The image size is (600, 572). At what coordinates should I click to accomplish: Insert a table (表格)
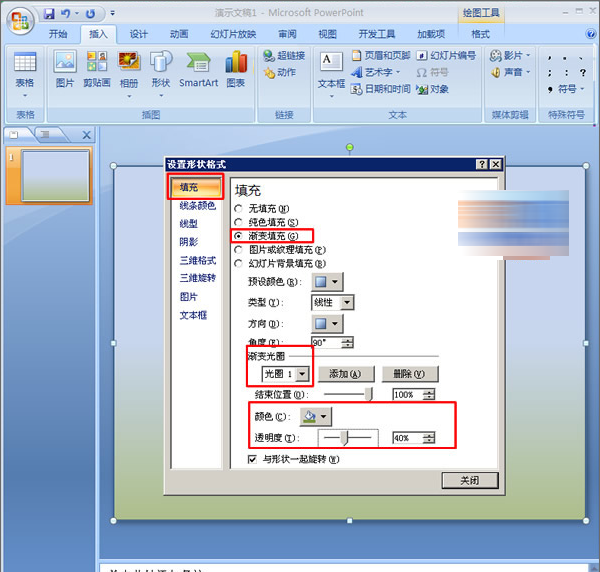tap(25, 74)
